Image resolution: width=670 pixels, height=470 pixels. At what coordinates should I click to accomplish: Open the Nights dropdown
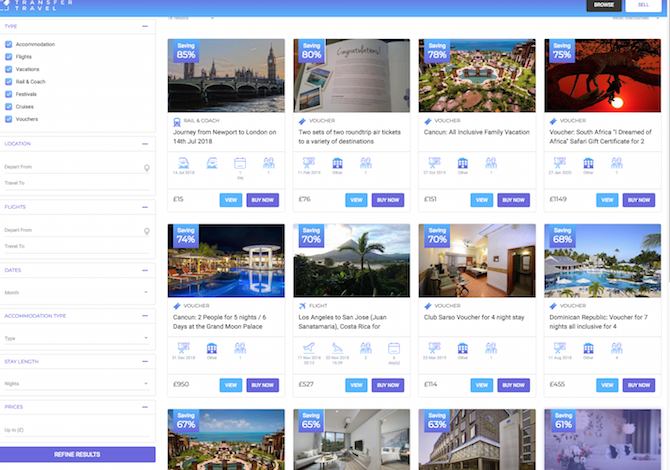76,383
